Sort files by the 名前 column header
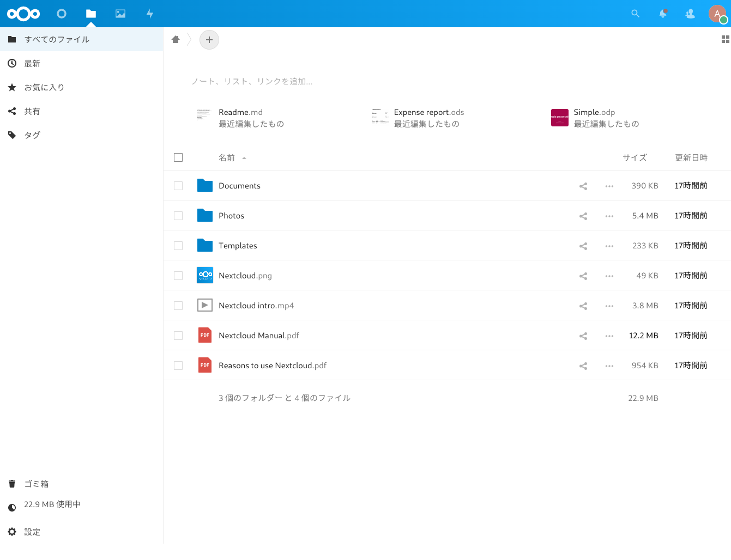 pyautogui.click(x=227, y=158)
